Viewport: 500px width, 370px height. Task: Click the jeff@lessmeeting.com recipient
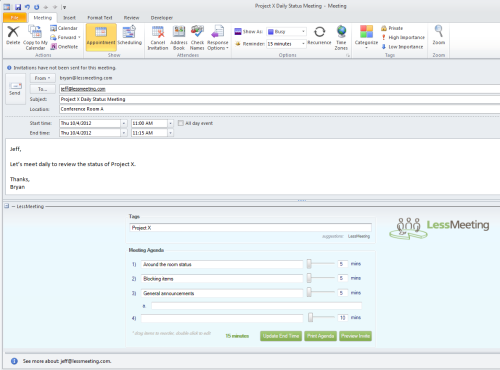pyautogui.click(x=83, y=89)
